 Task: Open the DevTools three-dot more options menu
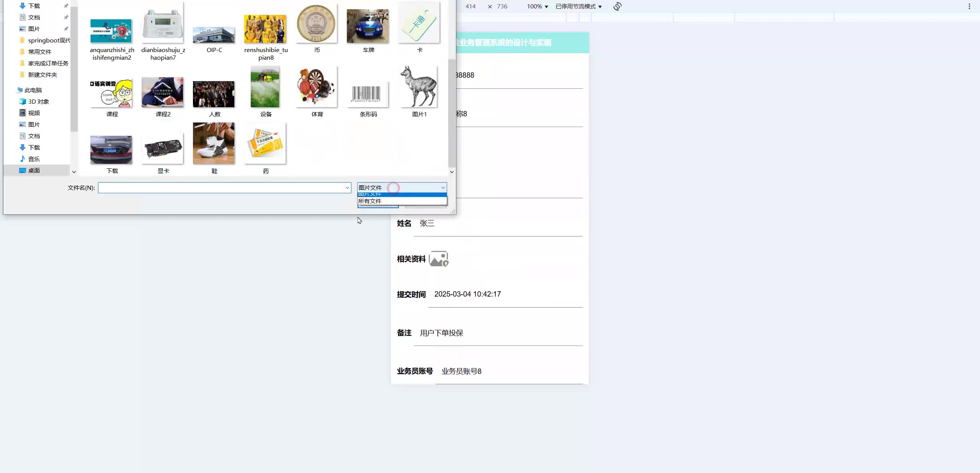(969, 7)
